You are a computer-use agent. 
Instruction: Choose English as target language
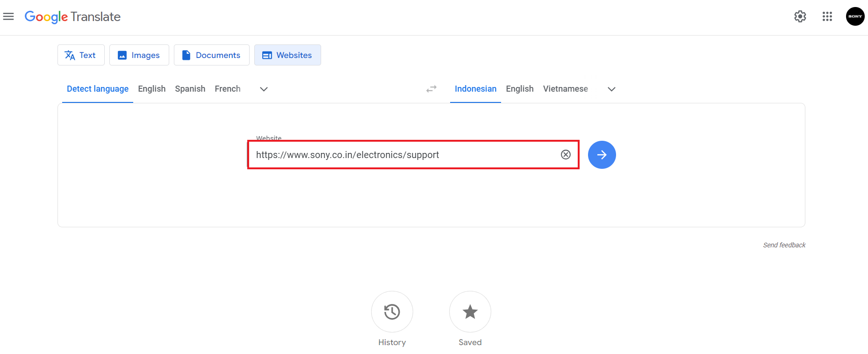[519, 89]
